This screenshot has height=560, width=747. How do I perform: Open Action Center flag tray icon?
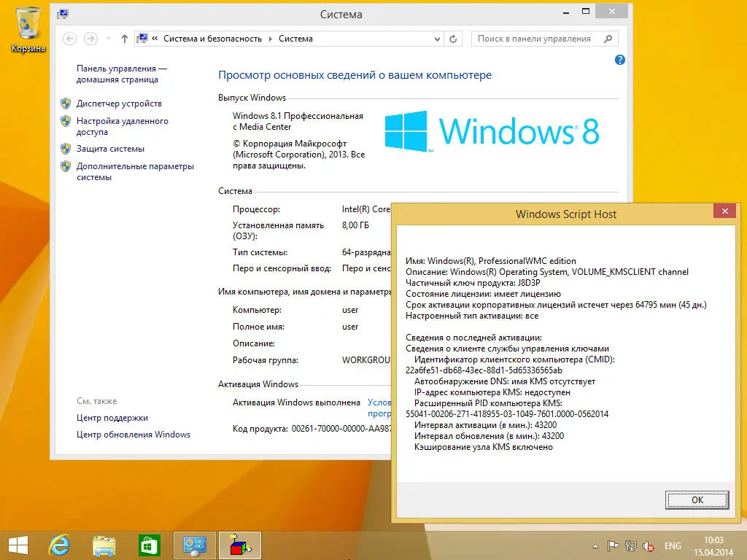[613, 546]
